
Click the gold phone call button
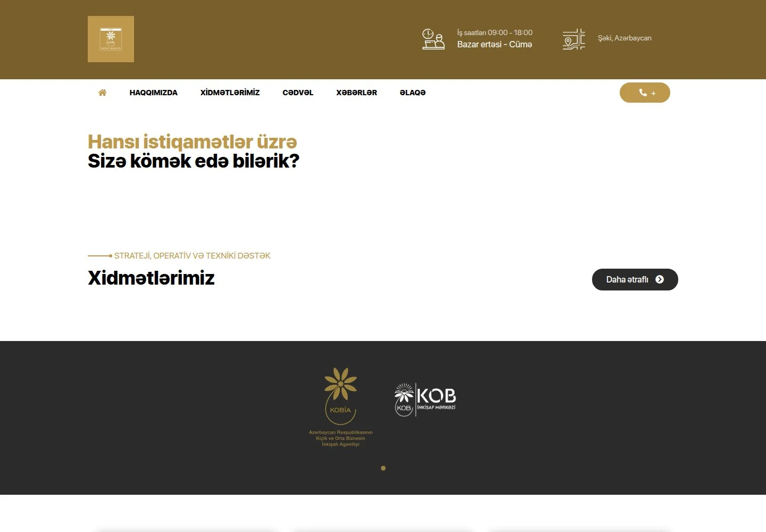point(645,93)
